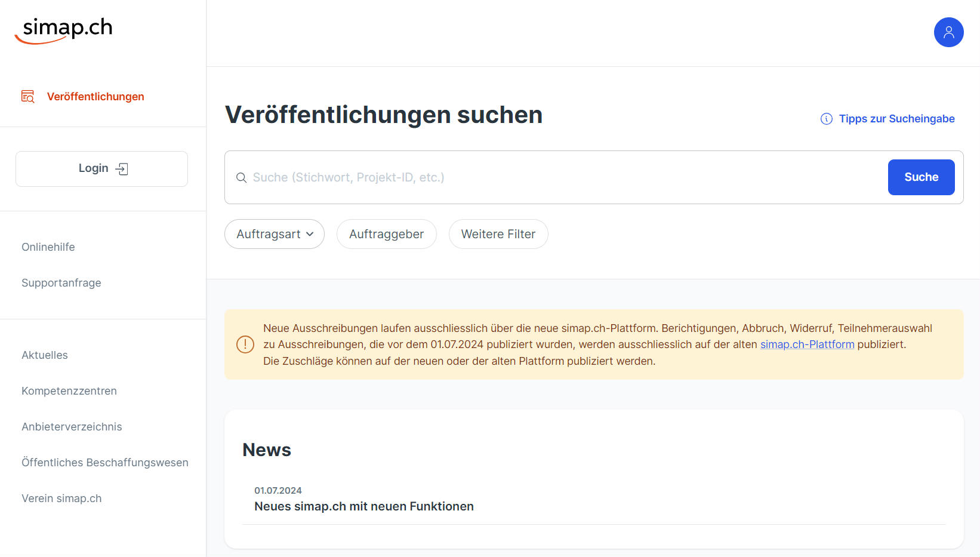Focus the Stichwort search input field
980x557 pixels.
561,177
